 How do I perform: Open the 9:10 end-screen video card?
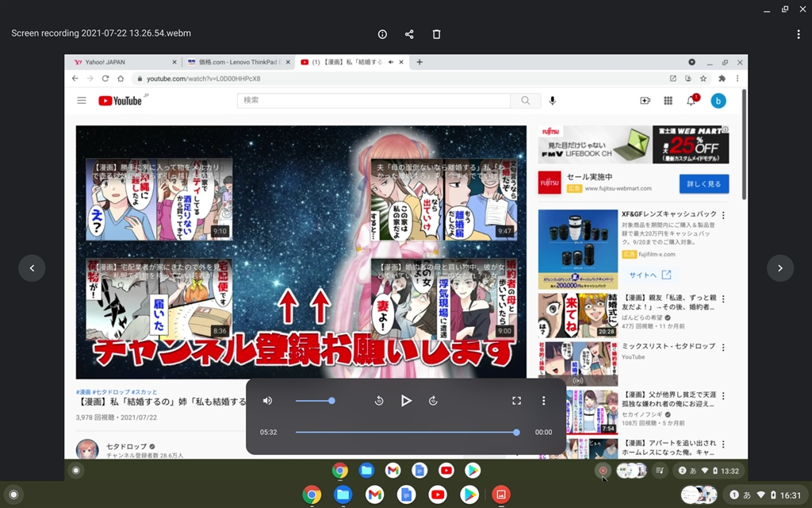click(159, 199)
